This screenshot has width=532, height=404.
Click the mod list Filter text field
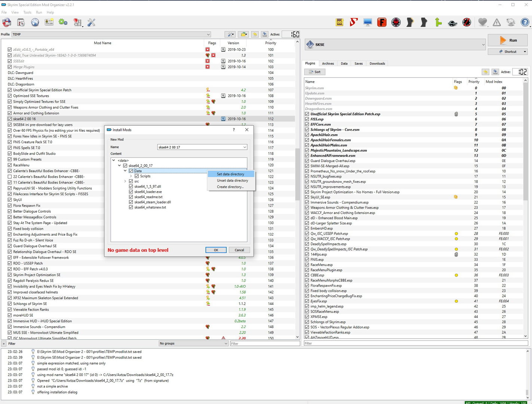click(265, 343)
